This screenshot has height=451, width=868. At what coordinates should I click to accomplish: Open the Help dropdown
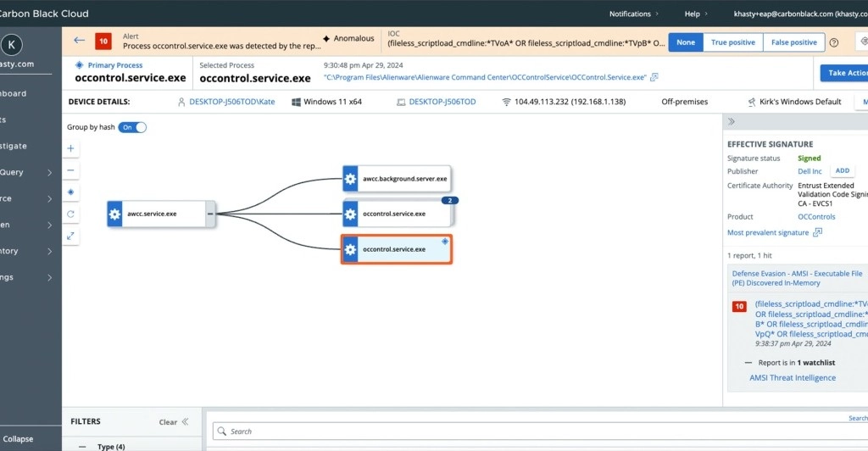[x=696, y=14]
